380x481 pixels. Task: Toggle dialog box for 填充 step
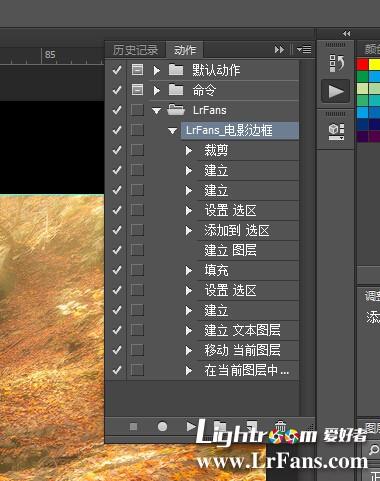[x=137, y=270]
